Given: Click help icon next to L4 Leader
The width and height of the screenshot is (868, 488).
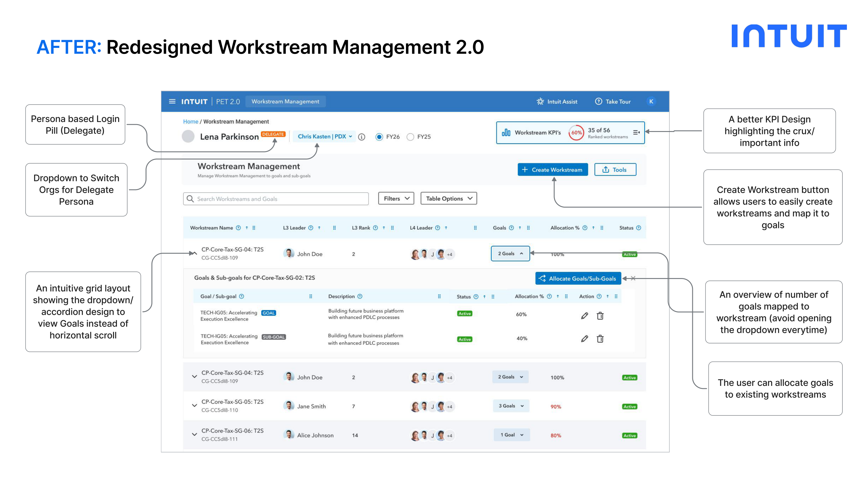Looking at the screenshot, I should click(437, 228).
